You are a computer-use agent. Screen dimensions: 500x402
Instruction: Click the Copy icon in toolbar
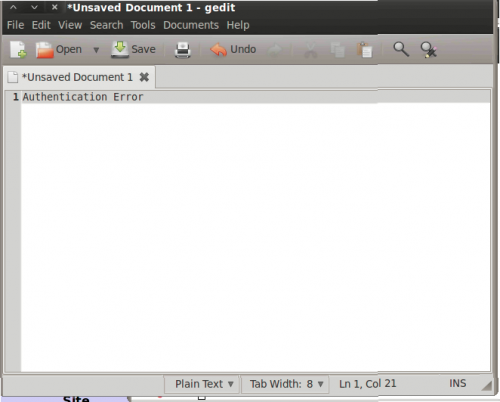[337, 50]
